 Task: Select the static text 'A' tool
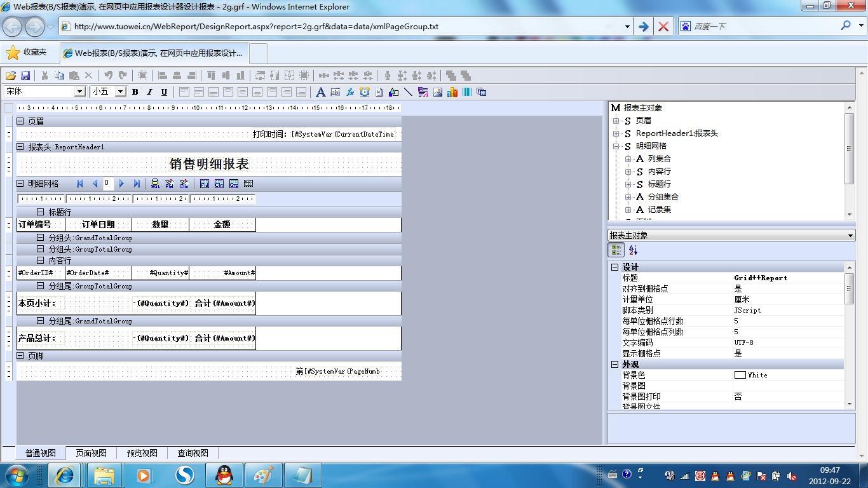(321, 92)
